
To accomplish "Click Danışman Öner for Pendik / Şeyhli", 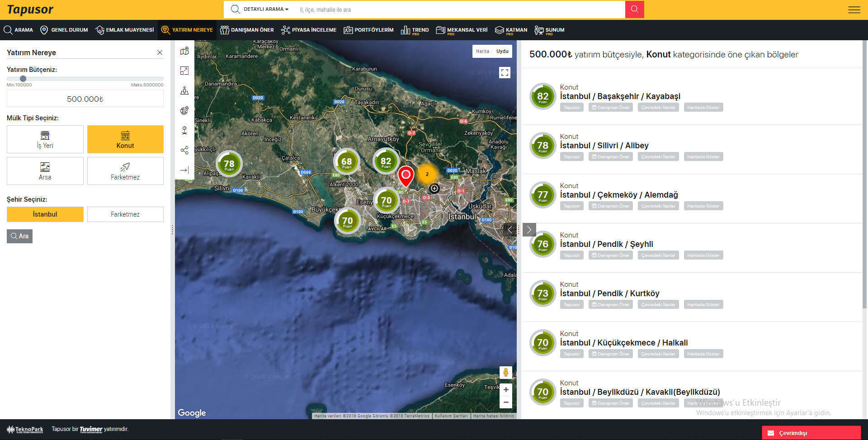I will [x=610, y=255].
